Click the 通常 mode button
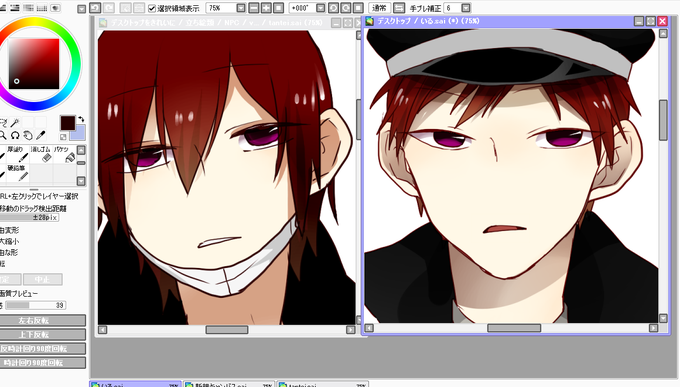This screenshot has width=680, height=387. tap(379, 8)
